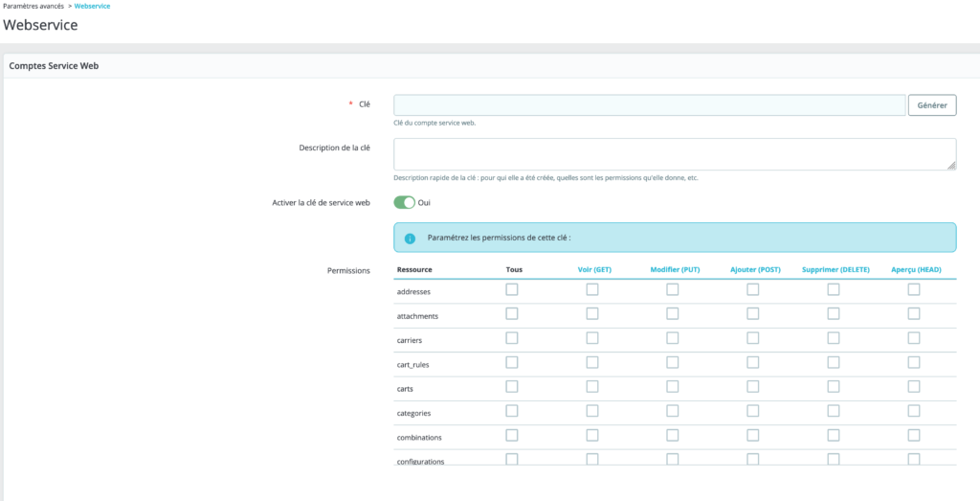This screenshot has height=501, width=980.
Task: Enable Voir (GET) for carriers
Action: click(591, 338)
